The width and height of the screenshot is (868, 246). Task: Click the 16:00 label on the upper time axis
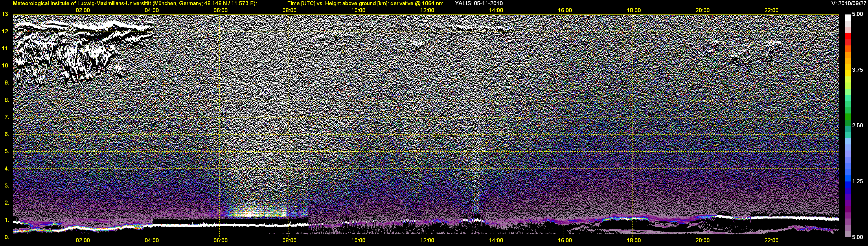565,10
